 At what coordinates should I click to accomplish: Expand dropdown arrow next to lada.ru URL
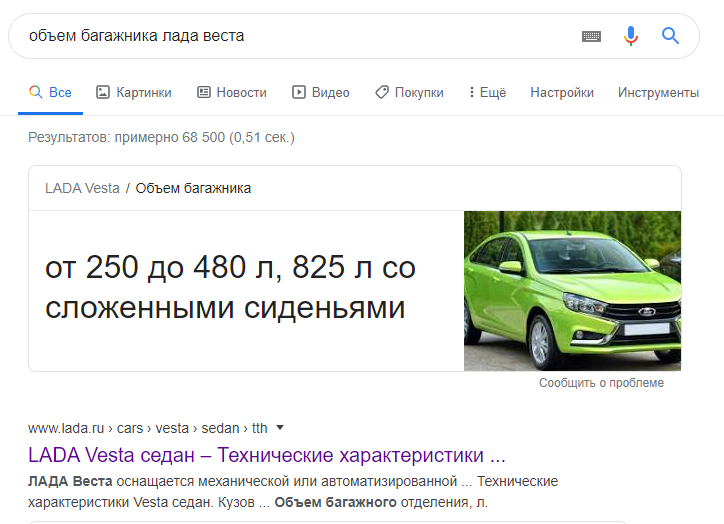pos(280,428)
